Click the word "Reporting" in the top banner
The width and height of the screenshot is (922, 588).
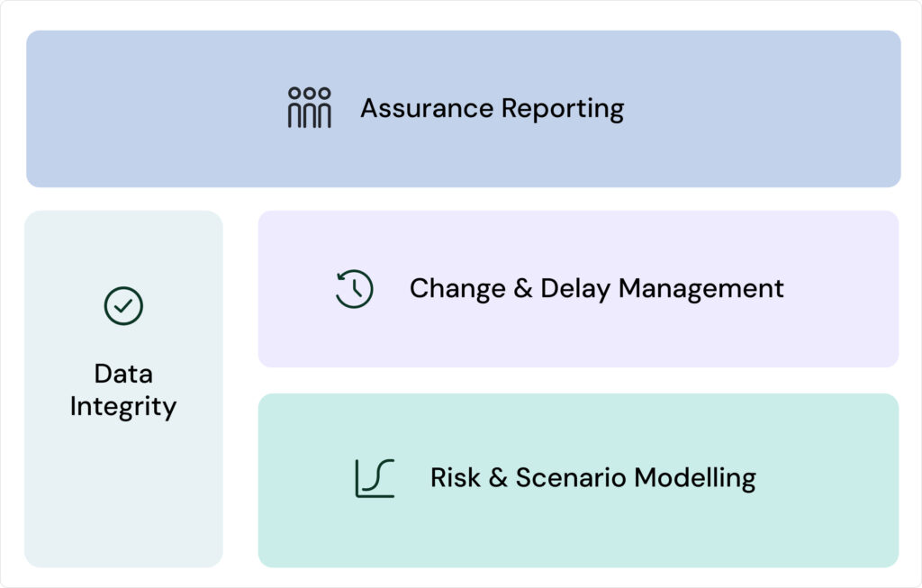[x=563, y=108]
